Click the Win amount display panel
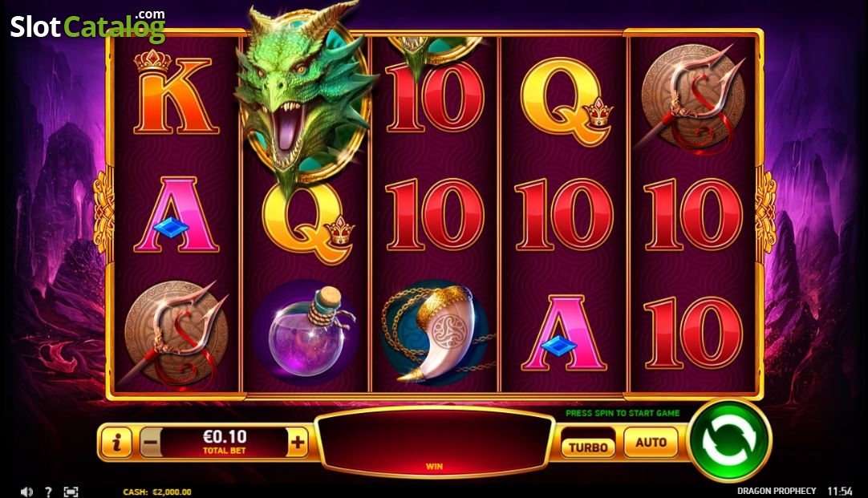Viewport: 868px width, 498px height. tap(434, 442)
